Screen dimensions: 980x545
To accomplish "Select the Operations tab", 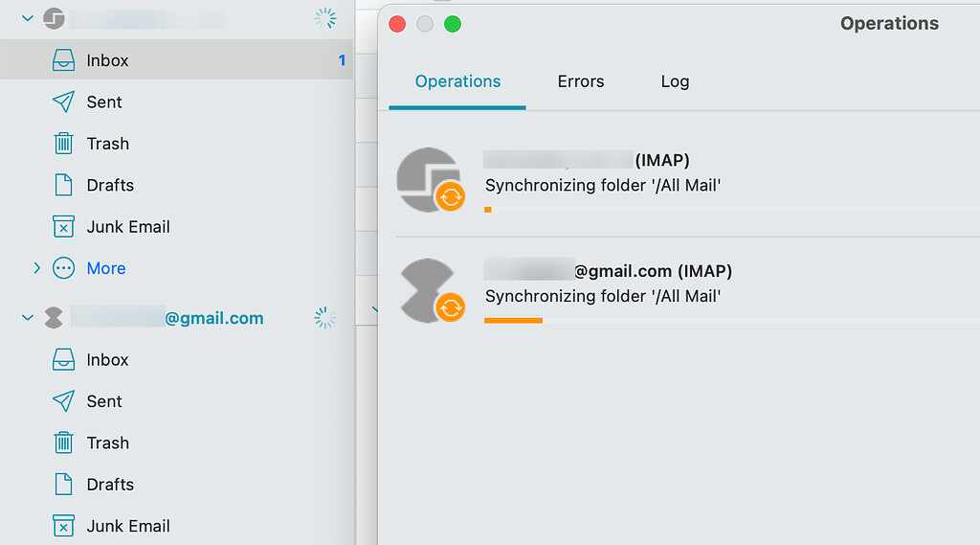I will point(457,81).
